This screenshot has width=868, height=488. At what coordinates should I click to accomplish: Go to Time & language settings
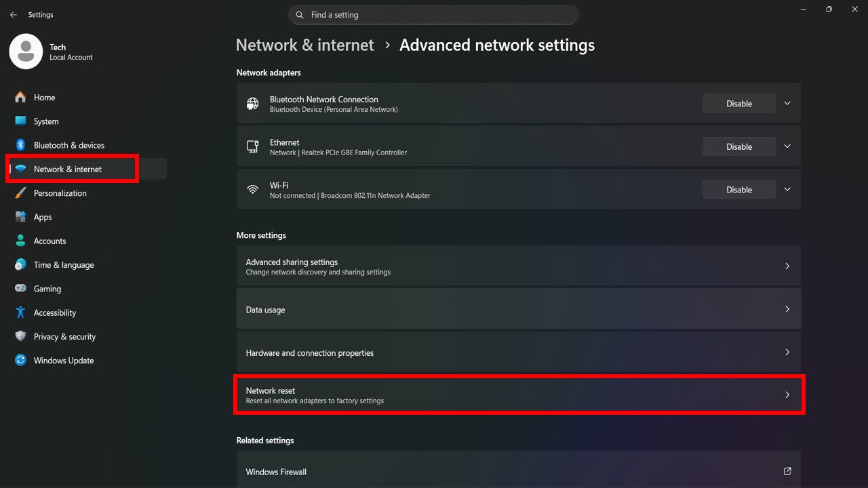click(x=64, y=265)
